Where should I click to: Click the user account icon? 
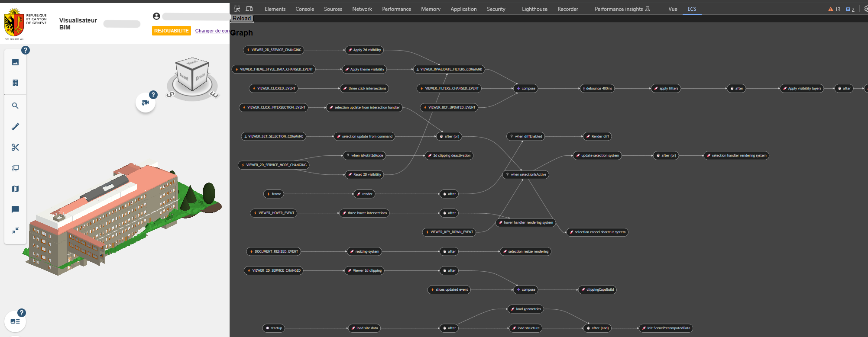[156, 16]
